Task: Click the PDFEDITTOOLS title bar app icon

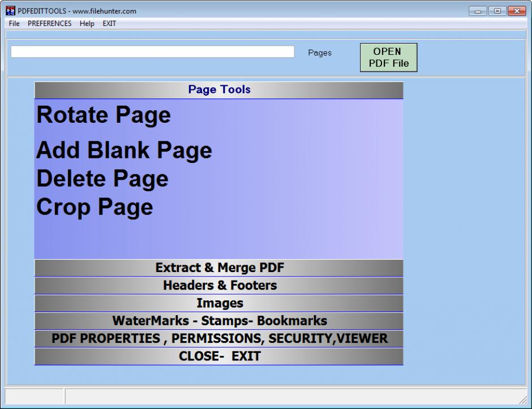Action: coord(11,11)
